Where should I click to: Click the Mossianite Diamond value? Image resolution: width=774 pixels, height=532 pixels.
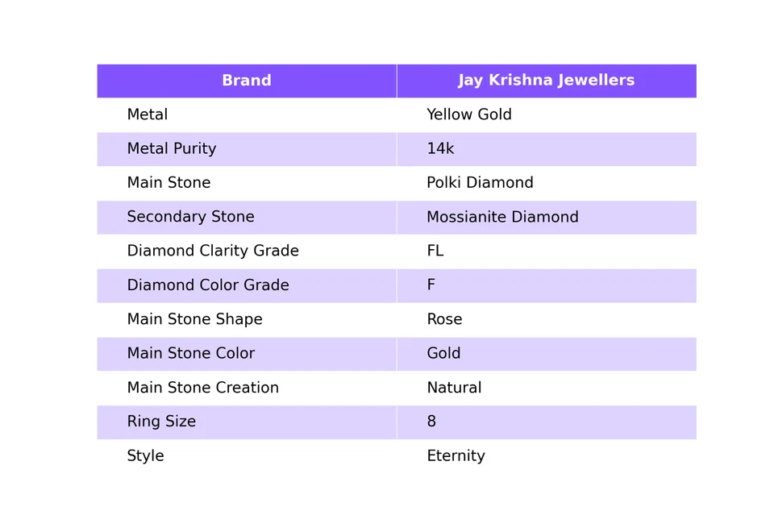tap(502, 217)
